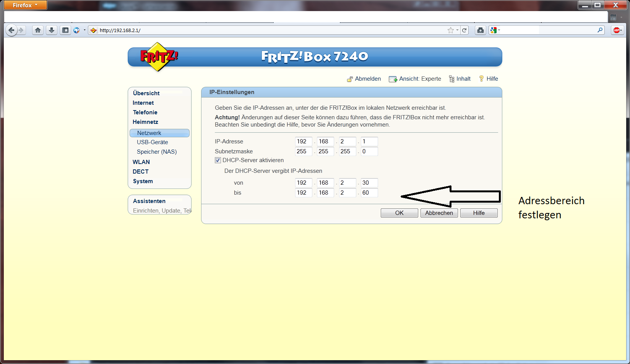Open the WLAN section in the sidebar
630x364 pixels.
click(141, 162)
